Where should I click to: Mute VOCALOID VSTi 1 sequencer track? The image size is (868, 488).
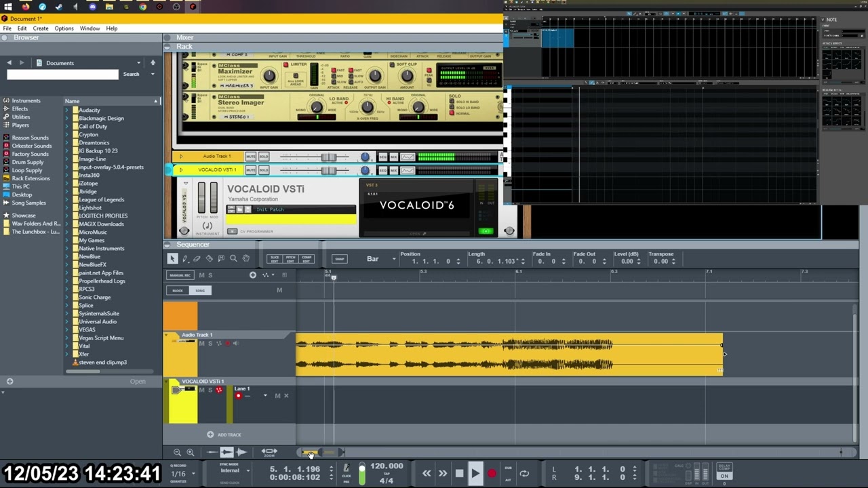pyautogui.click(x=201, y=390)
